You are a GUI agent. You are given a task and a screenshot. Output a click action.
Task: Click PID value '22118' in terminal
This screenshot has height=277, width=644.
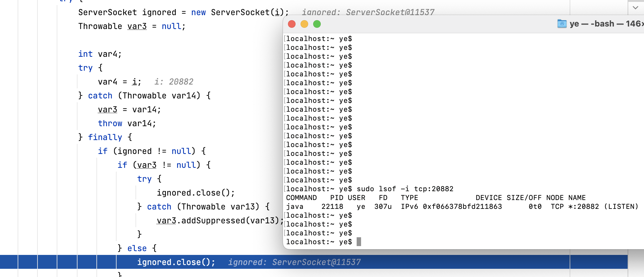(x=332, y=207)
